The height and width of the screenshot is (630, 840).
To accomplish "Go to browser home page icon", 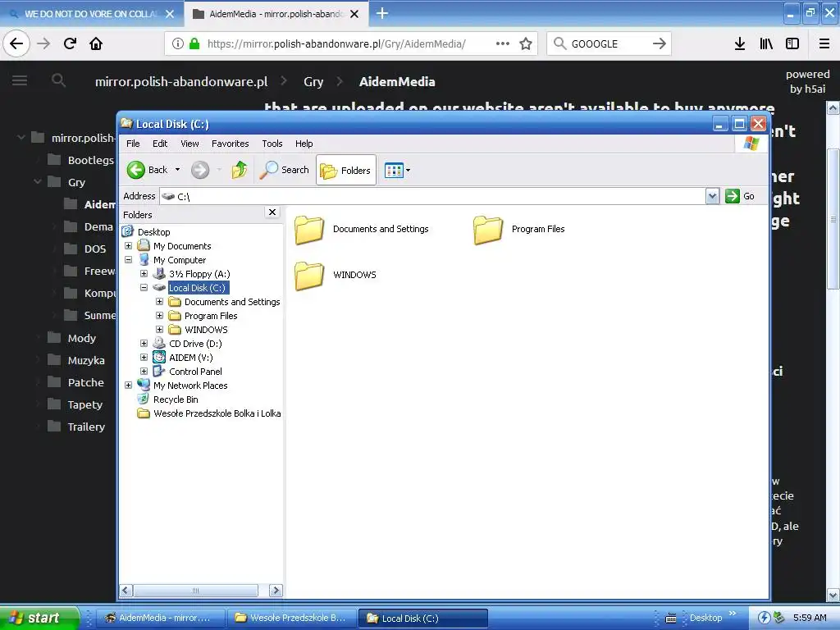I will click(96, 43).
